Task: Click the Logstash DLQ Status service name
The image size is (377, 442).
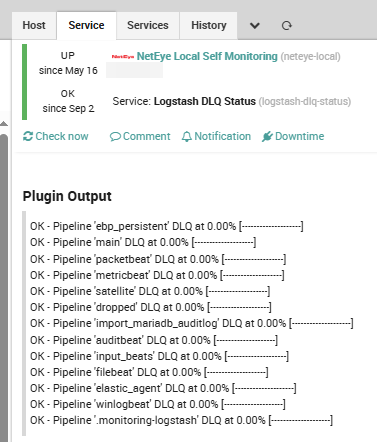Action: [205, 101]
